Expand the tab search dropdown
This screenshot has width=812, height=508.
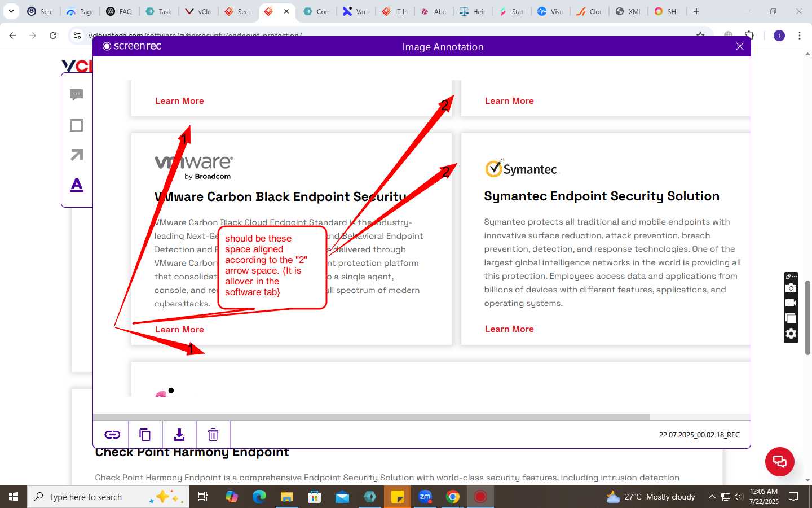[11, 11]
